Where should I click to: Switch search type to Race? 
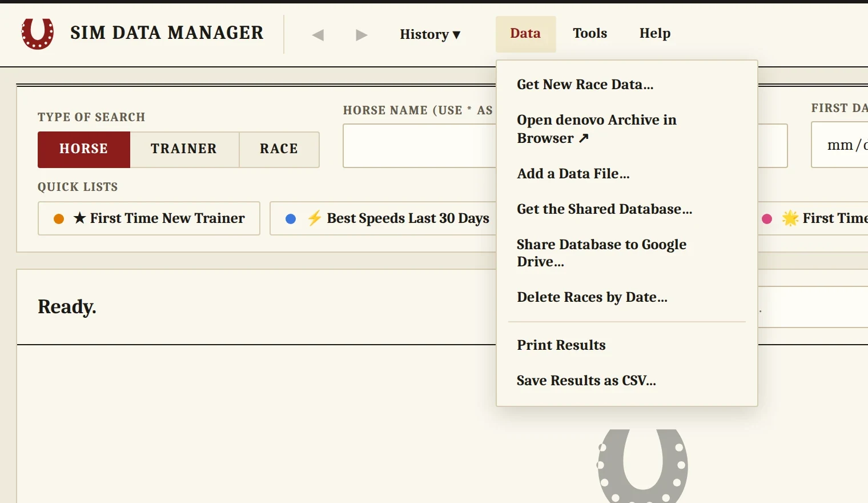279,149
